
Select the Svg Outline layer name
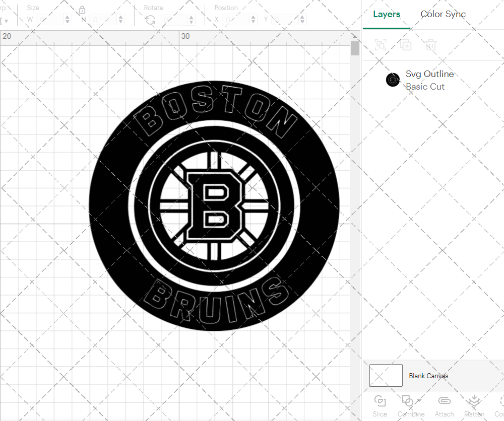[x=429, y=74]
